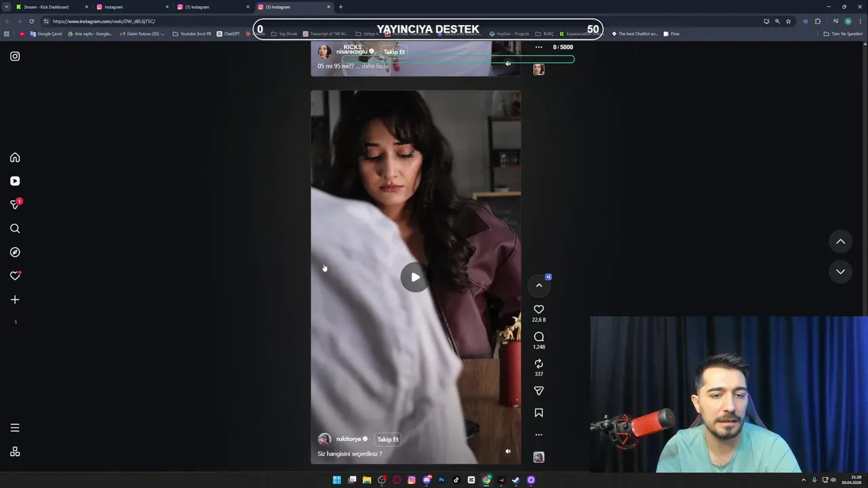Click the plus icon to create a post
This screenshot has width=868, height=488.
tap(15, 300)
